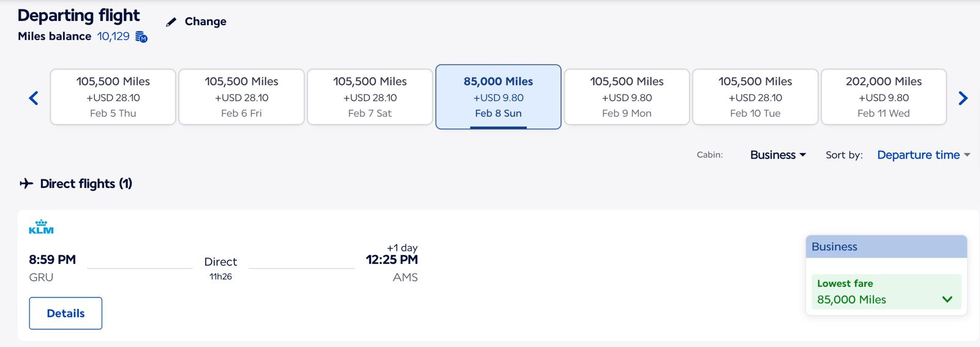Switch to Feb 10 Tue date tab
Image resolution: width=980 pixels, height=347 pixels.
(x=755, y=97)
